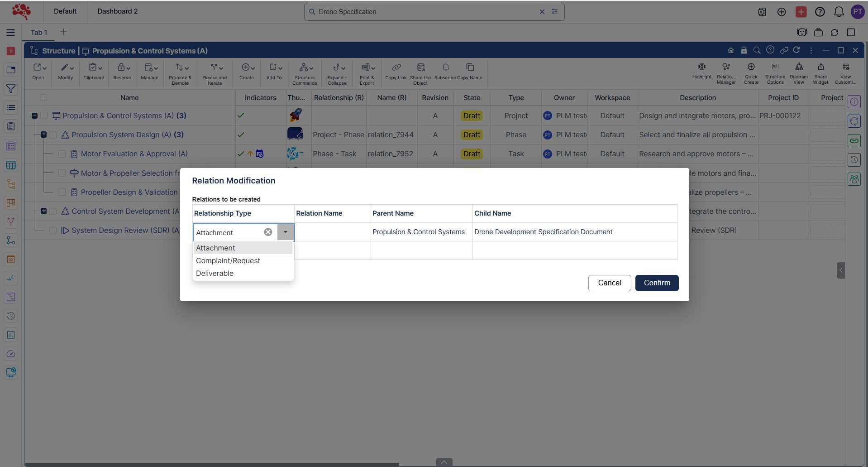Switch to the Dashboard 2 tab
Viewport: 868px width, 467px height.
tap(117, 11)
